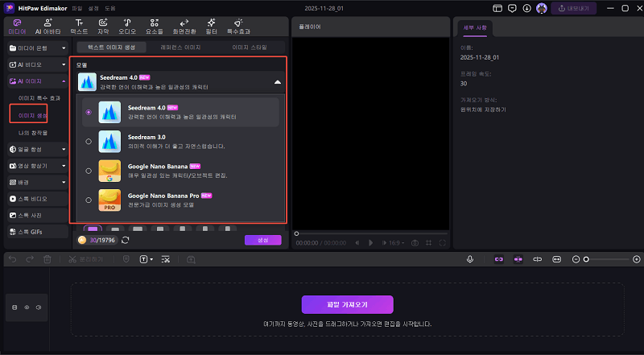
Task: Click the snapshot camera icon in player
Action: (x=415, y=243)
